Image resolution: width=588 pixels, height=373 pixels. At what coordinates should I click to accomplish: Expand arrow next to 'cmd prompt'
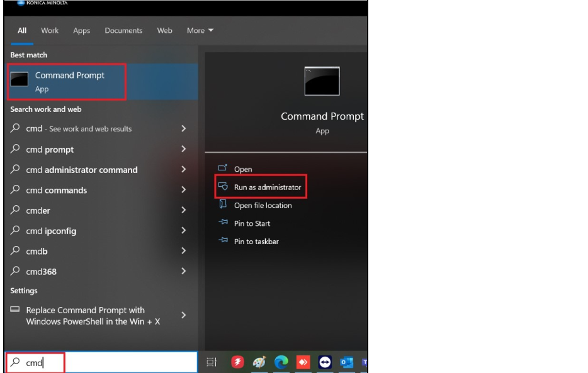[x=183, y=149]
